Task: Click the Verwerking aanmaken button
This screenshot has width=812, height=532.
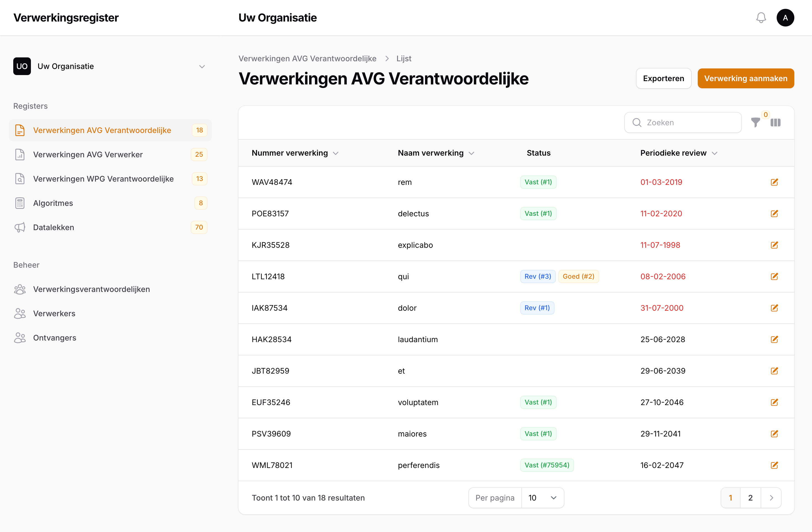Action: coord(746,78)
